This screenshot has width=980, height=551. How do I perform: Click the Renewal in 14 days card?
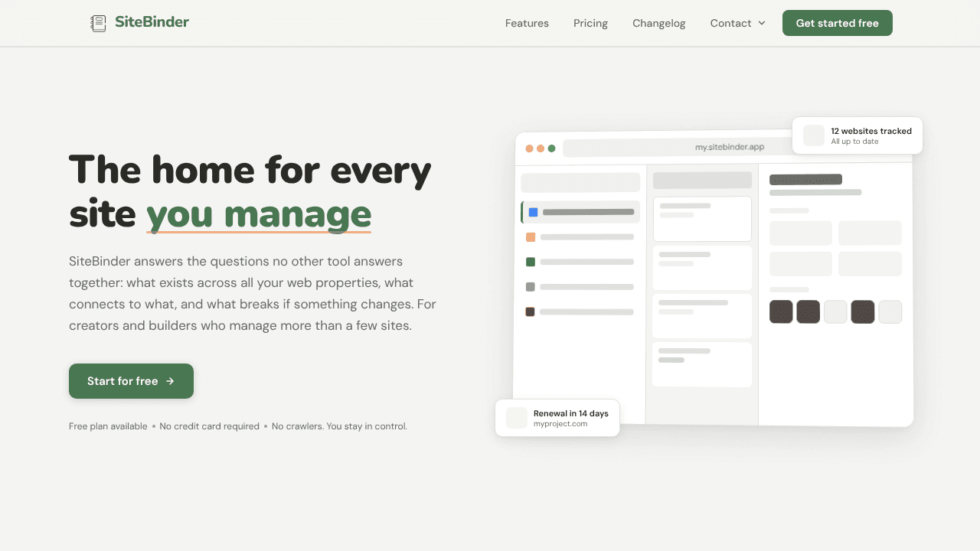pos(557,418)
